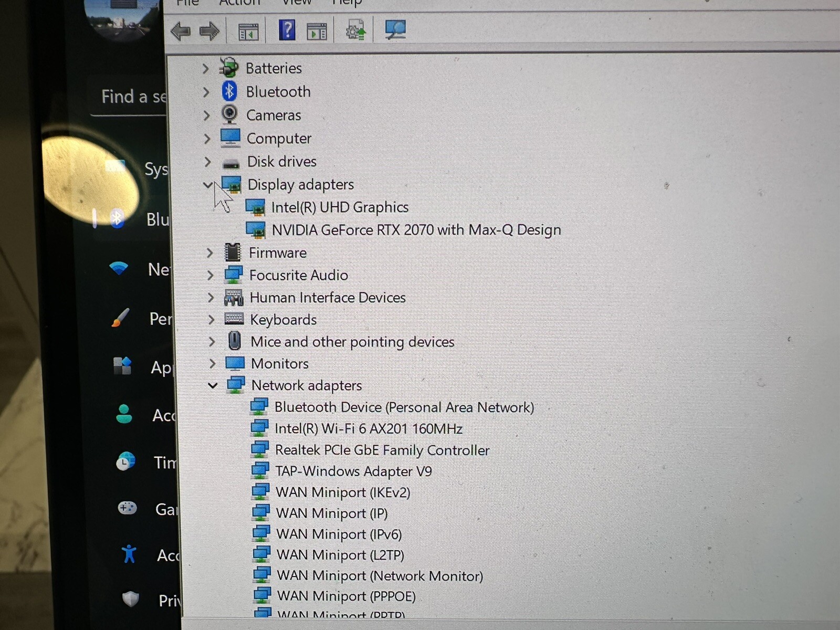Click the Find a setting search box
This screenshot has width=840, height=630.
click(129, 97)
